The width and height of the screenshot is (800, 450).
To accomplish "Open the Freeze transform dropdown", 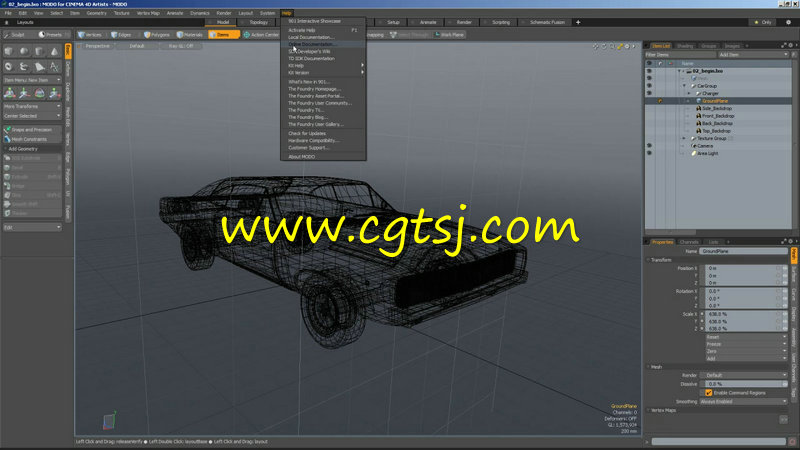I will pos(746,344).
